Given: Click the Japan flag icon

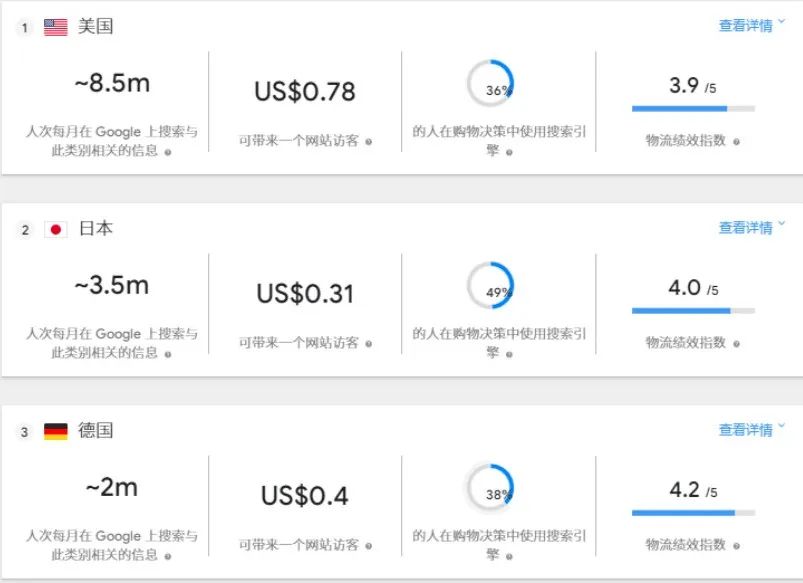Looking at the screenshot, I should click(x=55, y=230).
